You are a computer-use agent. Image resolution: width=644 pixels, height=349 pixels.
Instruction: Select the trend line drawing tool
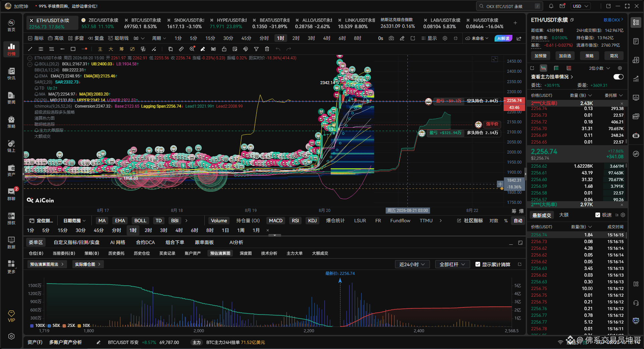[30, 49]
